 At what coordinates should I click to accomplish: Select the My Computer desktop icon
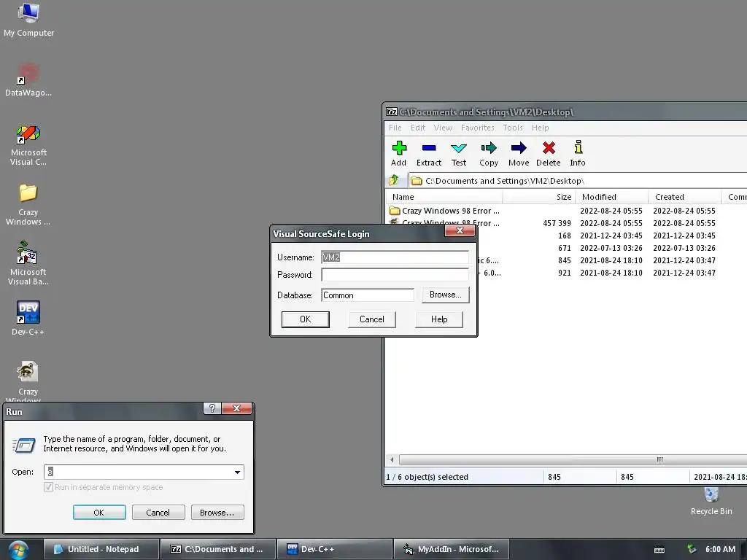pos(28,20)
